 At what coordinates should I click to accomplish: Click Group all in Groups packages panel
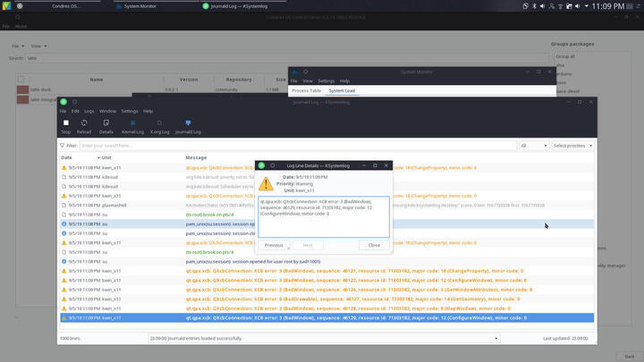point(565,56)
